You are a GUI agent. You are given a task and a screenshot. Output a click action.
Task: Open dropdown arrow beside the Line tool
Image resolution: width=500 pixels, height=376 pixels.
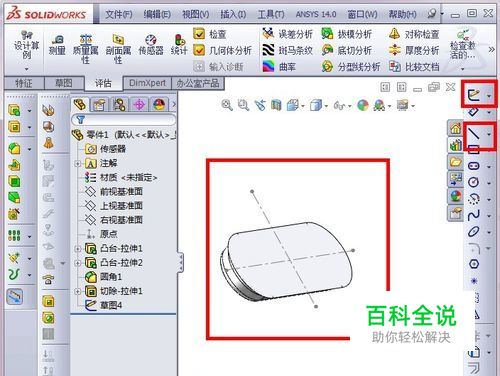[x=489, y=134]
